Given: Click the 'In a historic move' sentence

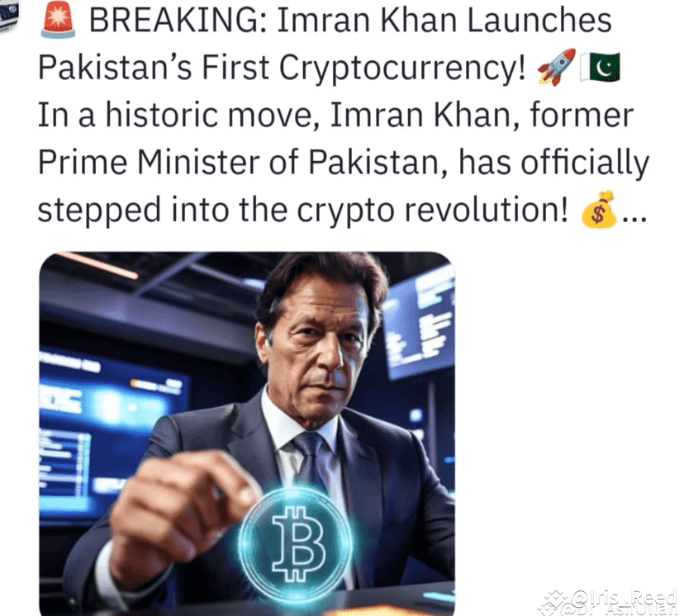Looking at the screenshot, I should 335,115.
